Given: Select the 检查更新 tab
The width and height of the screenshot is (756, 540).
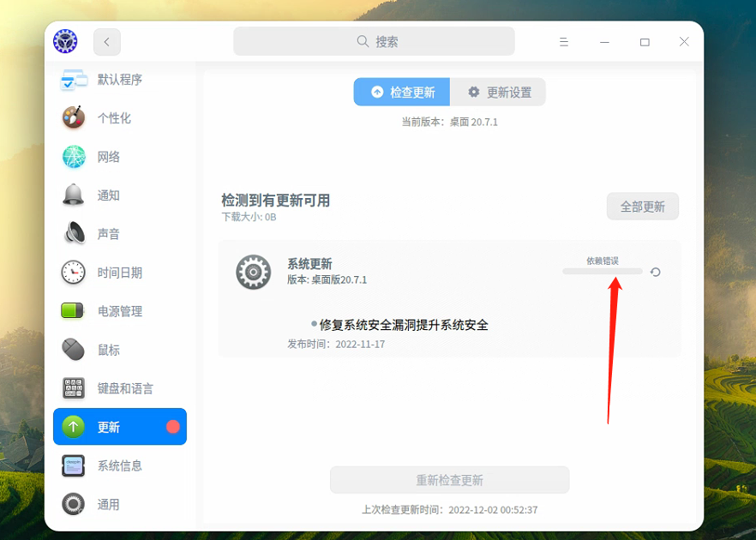Looking at the screenshot, I should tap(401, 92).
